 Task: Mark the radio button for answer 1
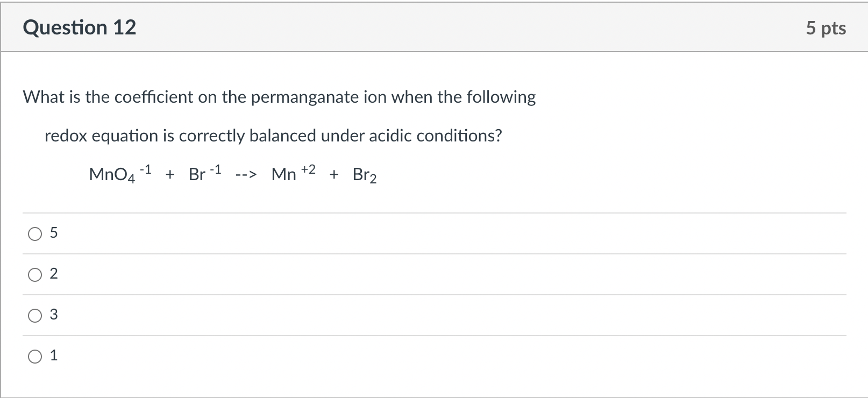tap(35, 356)
